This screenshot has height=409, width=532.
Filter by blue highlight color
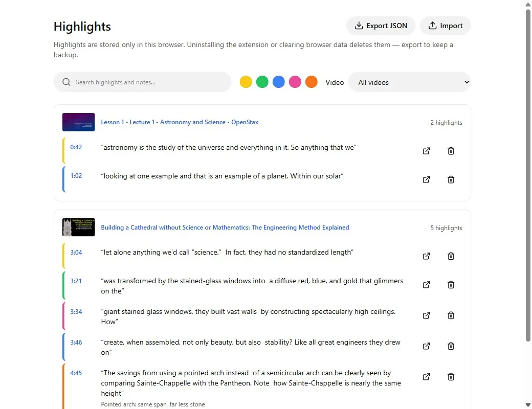point(279,82)
